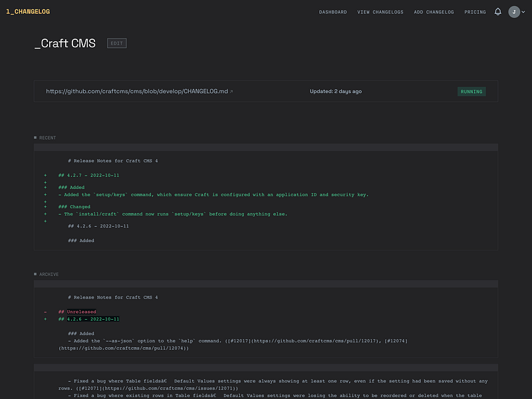
Task: Click the Edit button next to Craft CMS
Action: click(117, 43)
